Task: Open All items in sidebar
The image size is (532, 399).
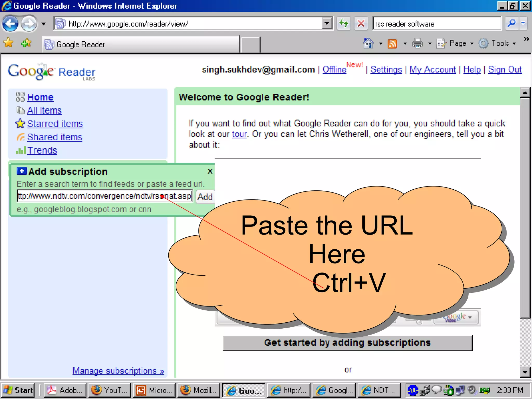Action: (44, 110)
